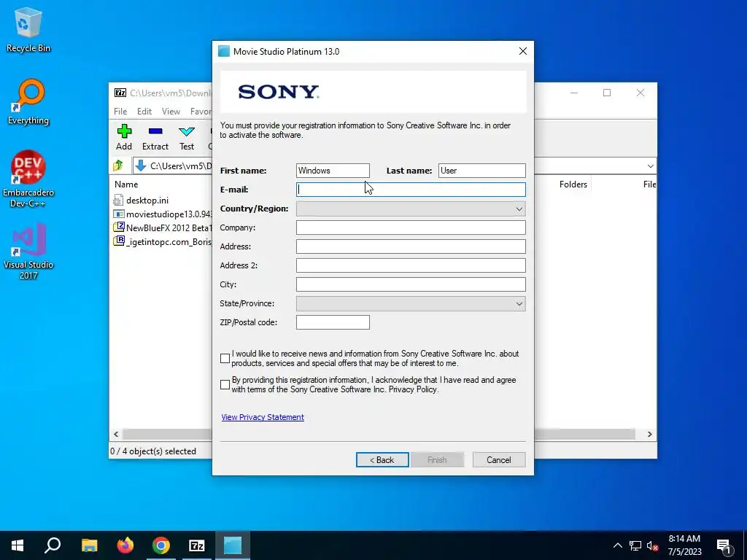Click the Test icon in 7-Zip toolbar
Viewport: 747px width, 560px height.
186,131
